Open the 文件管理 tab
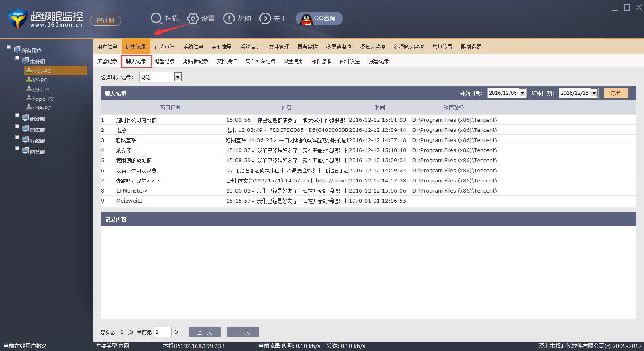Screen dimensions: 644x351 coord(279,47)
